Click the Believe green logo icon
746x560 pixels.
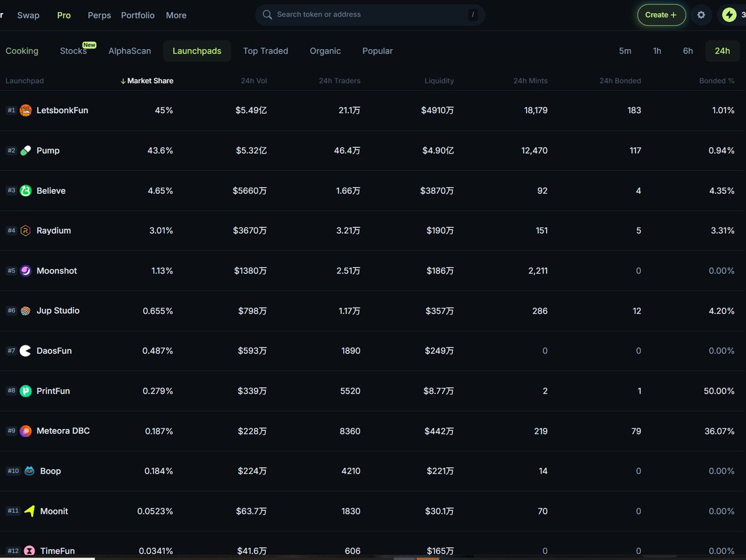pos(25,191)
